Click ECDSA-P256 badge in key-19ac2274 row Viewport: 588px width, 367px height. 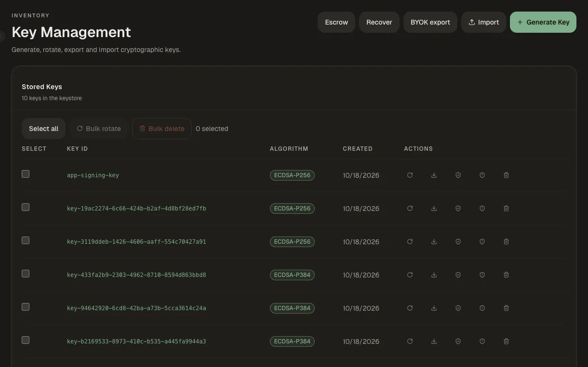pos(292,209)
